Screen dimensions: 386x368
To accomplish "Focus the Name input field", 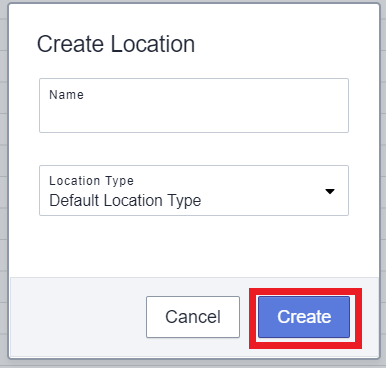I will tap(194, 105).
